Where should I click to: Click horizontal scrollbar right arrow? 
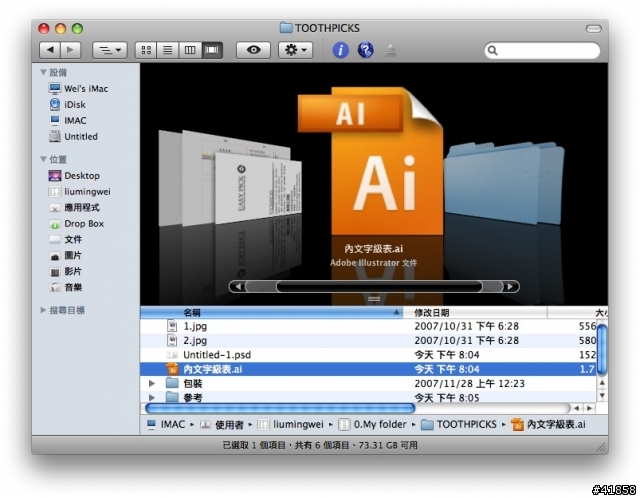click(x=589, y=408)
